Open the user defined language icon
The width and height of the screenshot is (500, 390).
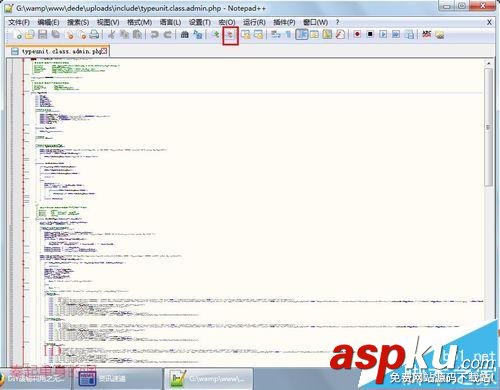(x=314, y=34)
